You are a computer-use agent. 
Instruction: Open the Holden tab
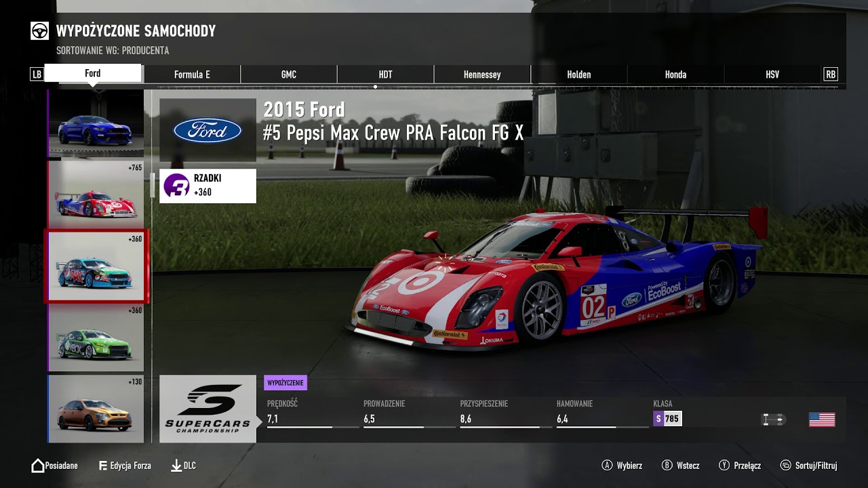(579, 75)
